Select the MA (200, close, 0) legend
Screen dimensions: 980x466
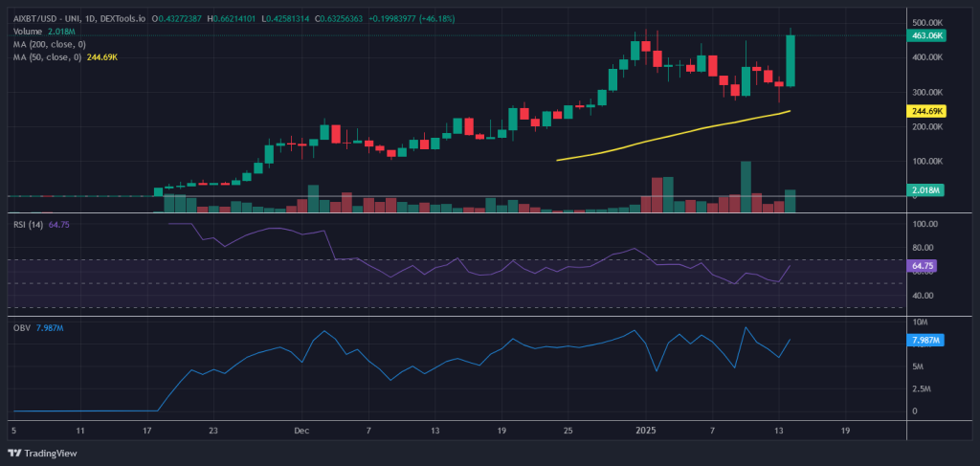[x=50, y=44]
